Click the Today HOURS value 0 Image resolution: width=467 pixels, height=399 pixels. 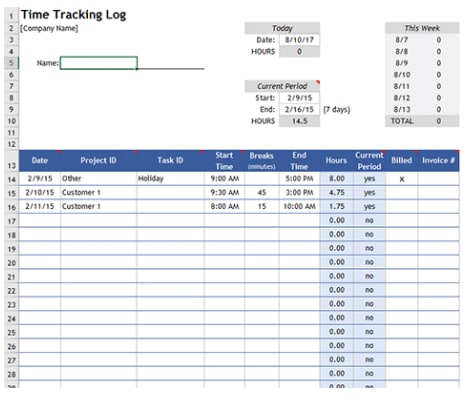[299, 52]
